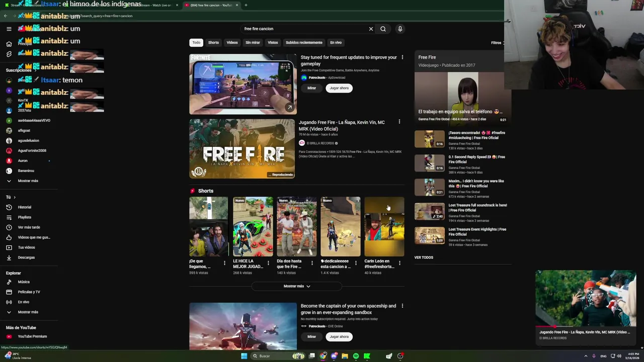The width and height of the screenshot is (644, 362).
Task: Switch to the free fire cancion browser tab
Action: click(x=211, y=5)
